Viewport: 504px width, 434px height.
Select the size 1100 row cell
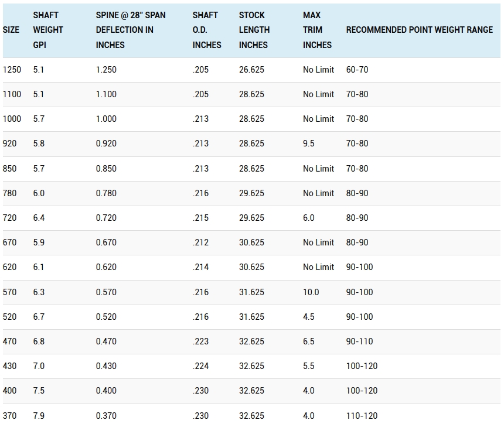click(x=12, y=94)
